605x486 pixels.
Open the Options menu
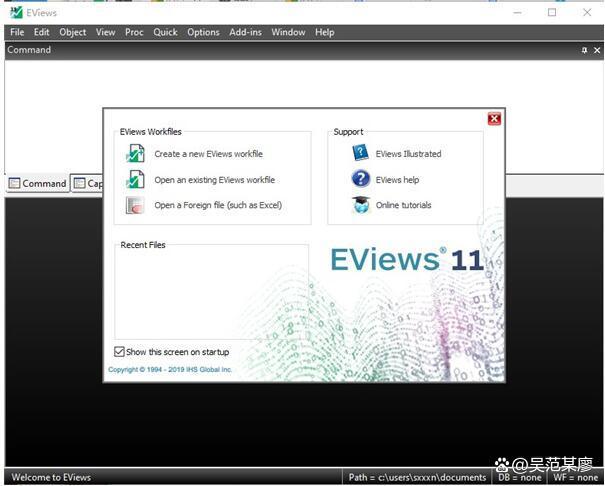(203, 32)
